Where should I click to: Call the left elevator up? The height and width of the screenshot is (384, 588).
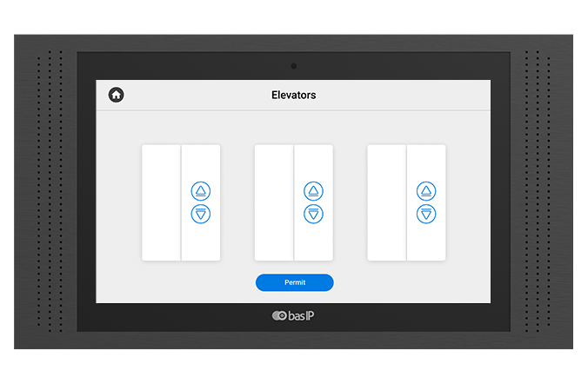(201, 191)
